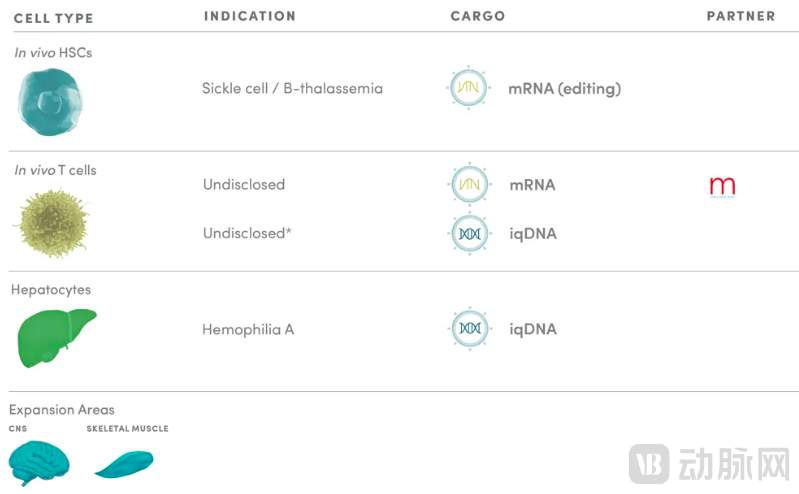
Task: Select the green liver icon
Action: point(56,336)
